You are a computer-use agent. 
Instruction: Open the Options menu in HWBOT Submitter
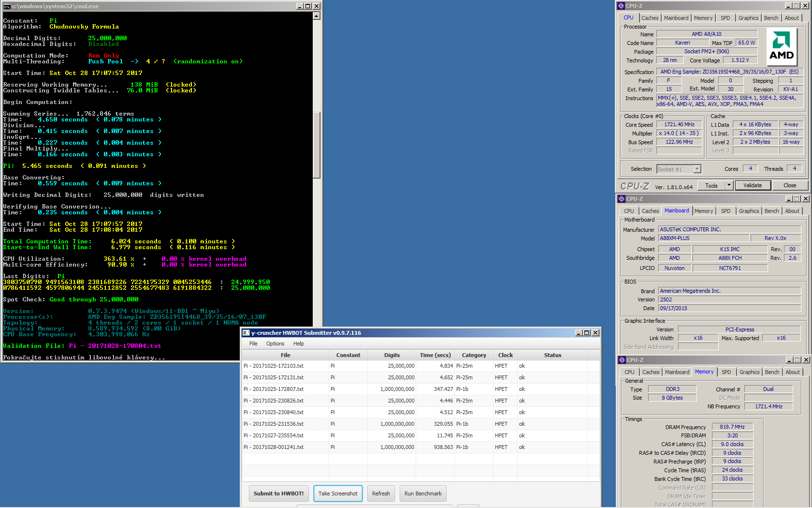(x=275, y=344)
